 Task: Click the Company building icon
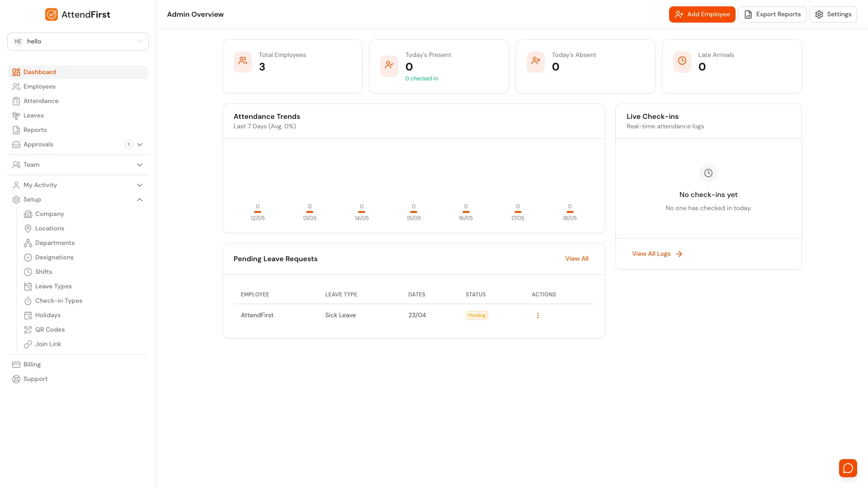[28, 214]
